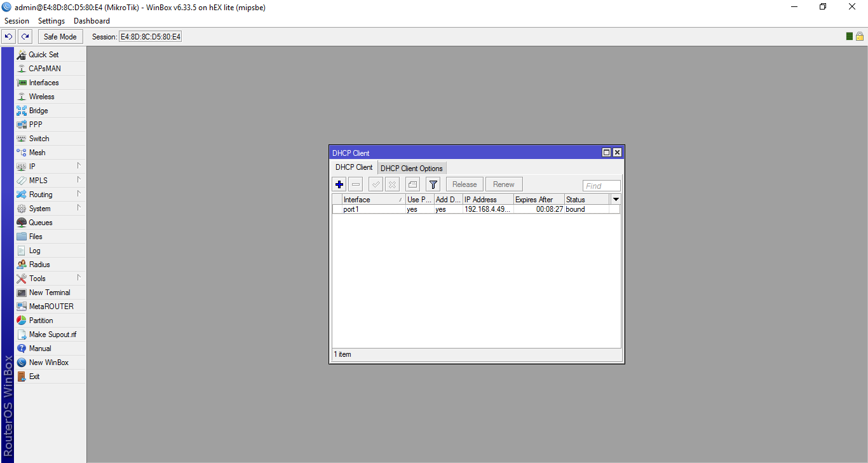Click the Renew button
This screenshot has width=868, height=463.
[504, 184]
